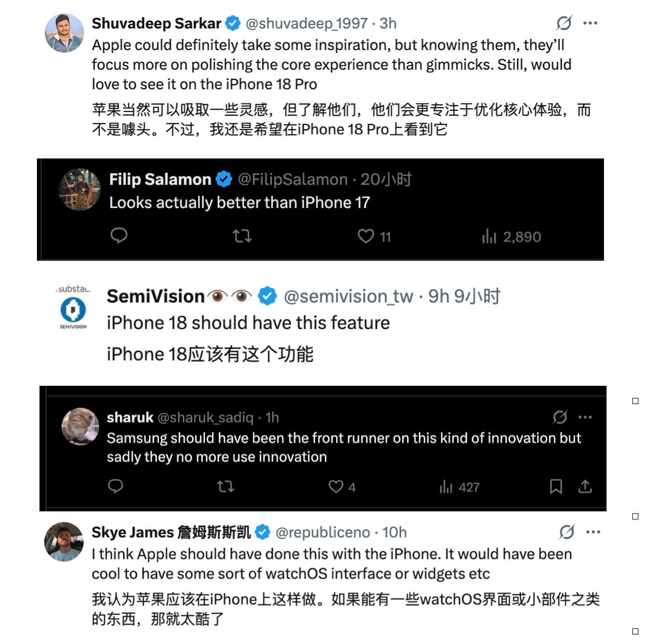
Task: Open three-dot menu on Skye James tweet
Action: tap(593, 532)
